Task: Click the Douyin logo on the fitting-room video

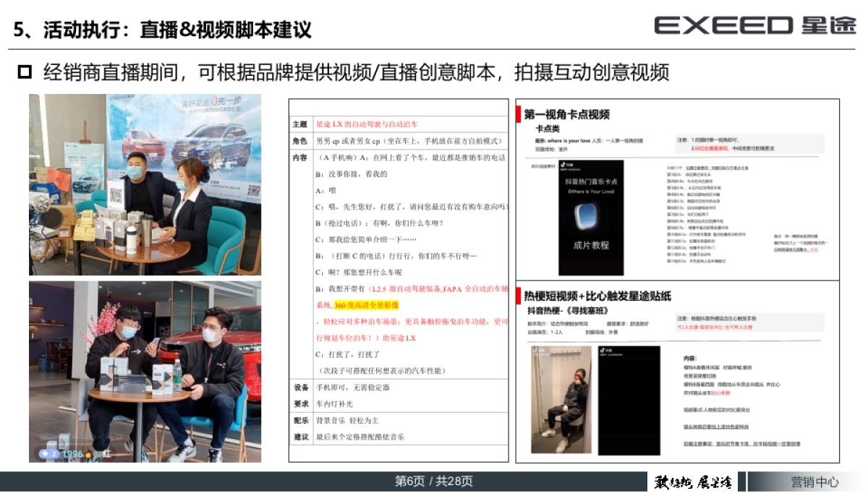Action: 534,351
